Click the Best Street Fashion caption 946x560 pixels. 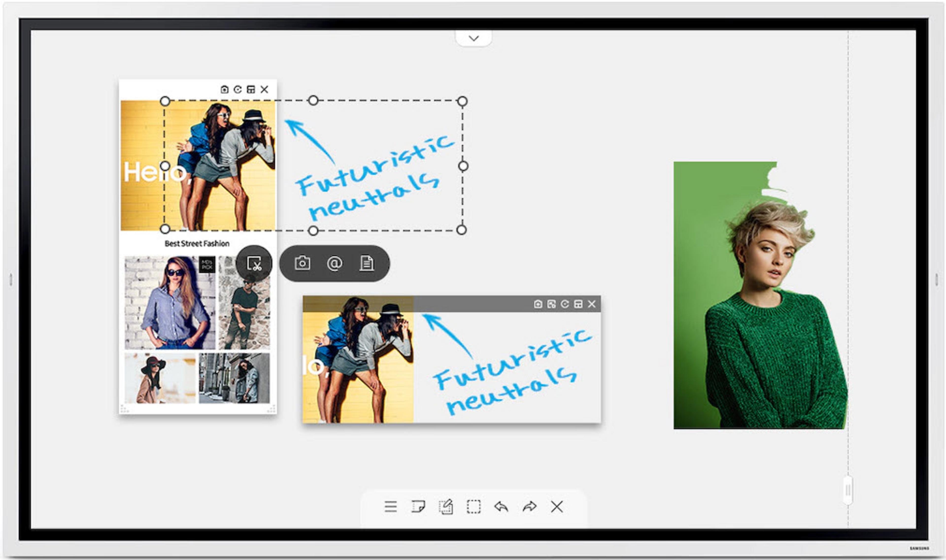[x=197, y=244]
